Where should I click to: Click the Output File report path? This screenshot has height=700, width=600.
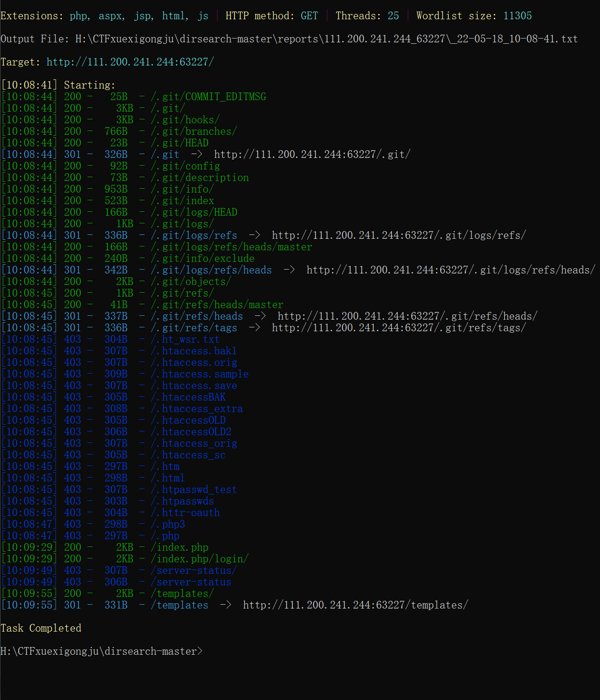[x=326, y=39]
